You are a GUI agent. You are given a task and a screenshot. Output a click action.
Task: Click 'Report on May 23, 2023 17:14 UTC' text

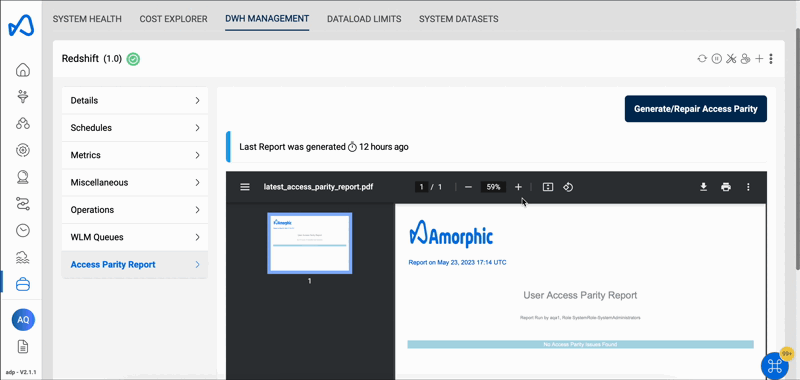(x=458, y=263)
